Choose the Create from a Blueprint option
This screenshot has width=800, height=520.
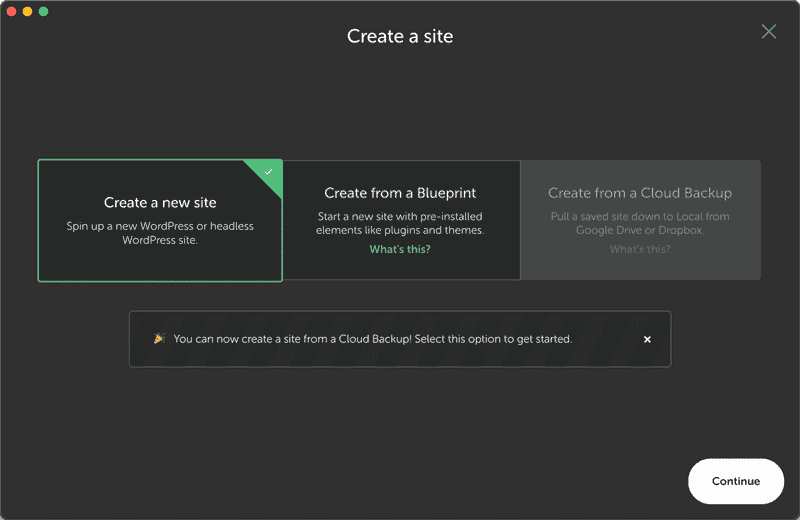click(x=401, y=220)
